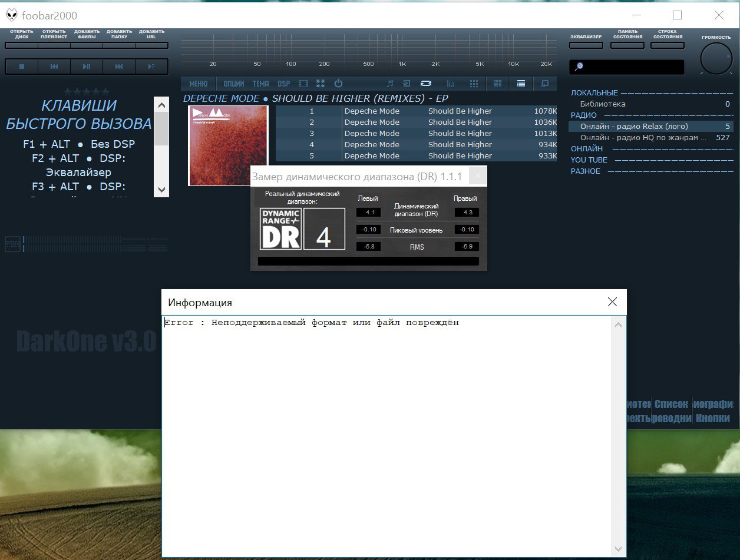Click the spectrum bars visualization icon
740x560 pixels.
[x=451, y=84]
